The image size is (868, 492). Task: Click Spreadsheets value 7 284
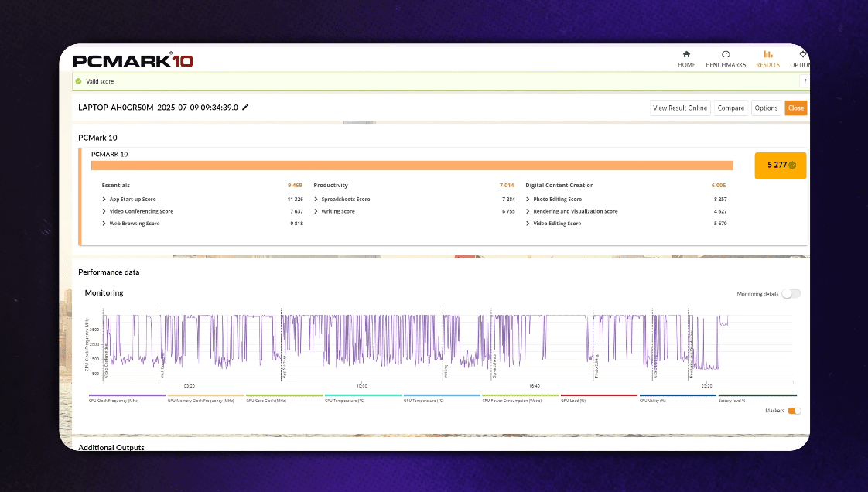[x=508, y=200]
